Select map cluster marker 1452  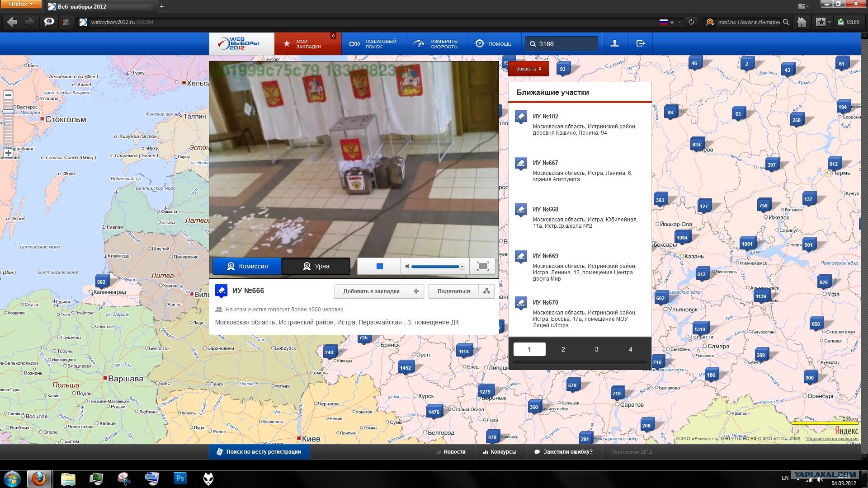tap(406, 368)
